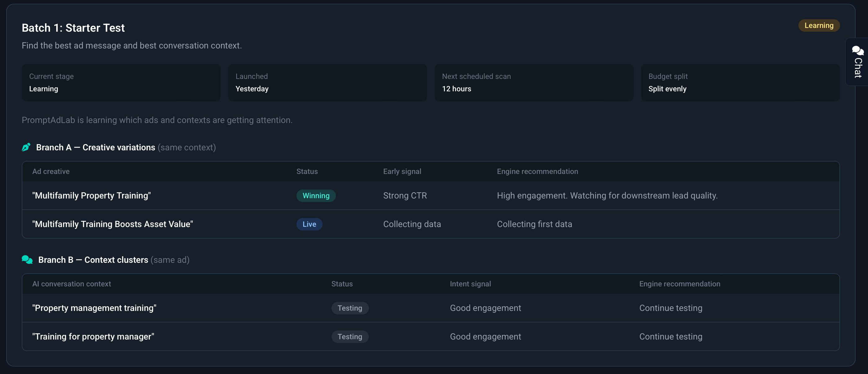
Task: Click the Intent signal column header
Action: [470, 284]
